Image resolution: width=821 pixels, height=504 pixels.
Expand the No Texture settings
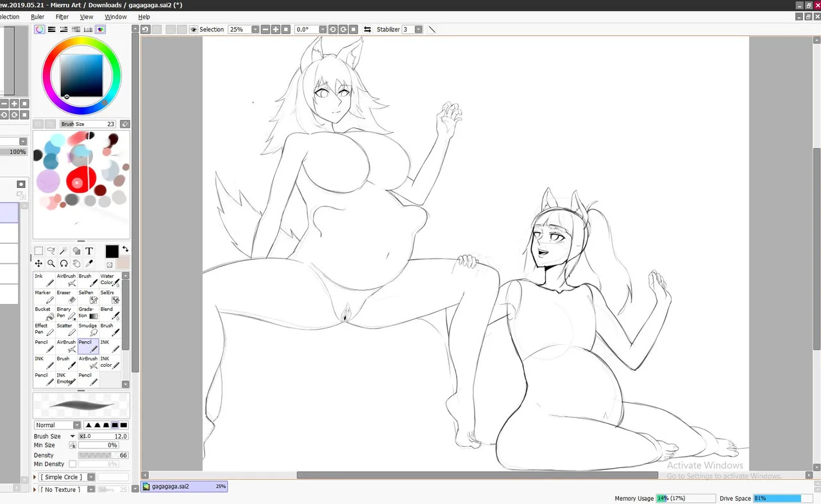(35, 489)
